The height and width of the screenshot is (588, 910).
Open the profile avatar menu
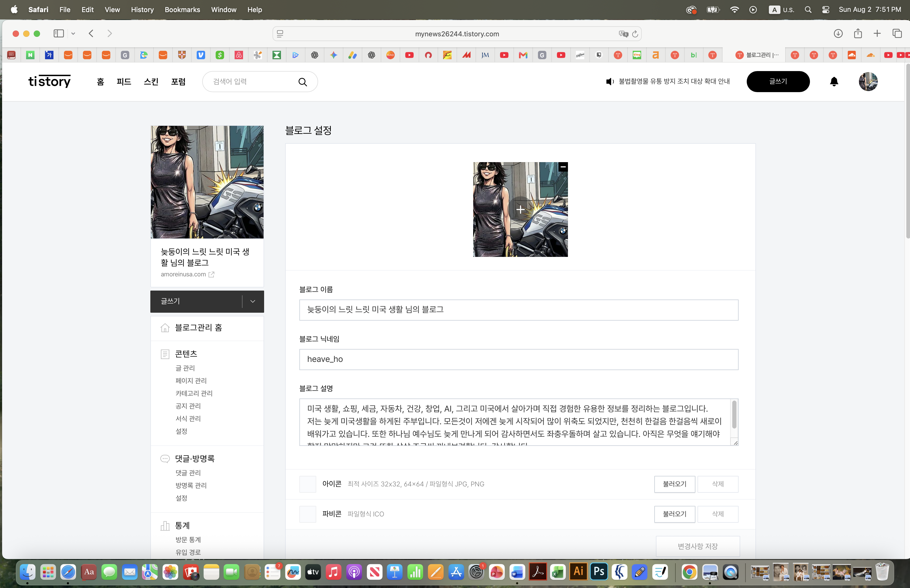pyautogui.click(x=868, y=81)
